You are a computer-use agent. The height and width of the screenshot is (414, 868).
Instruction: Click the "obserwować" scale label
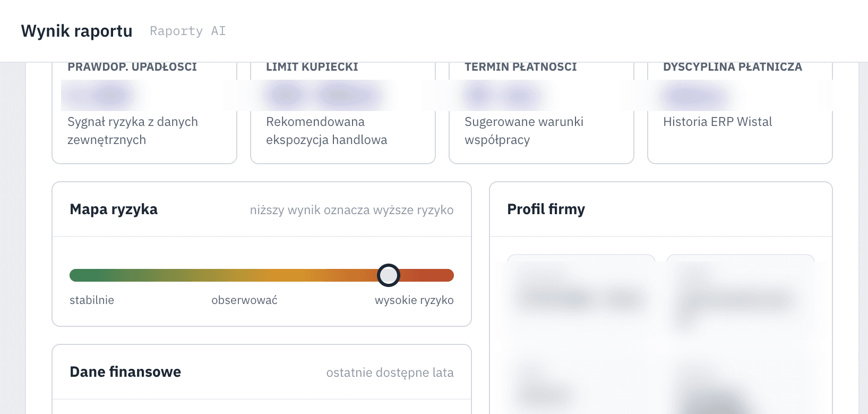(244, 300)
